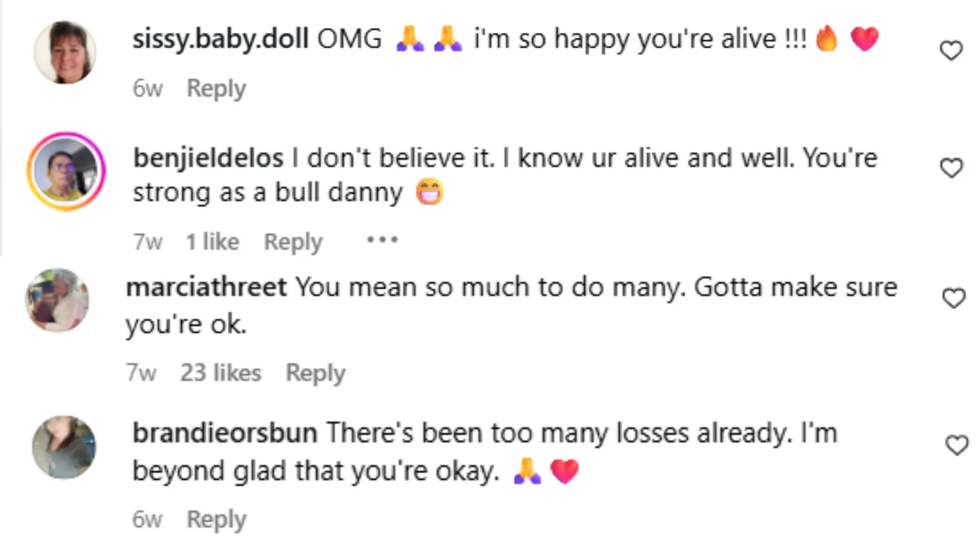Open the benjieldelos username link
Viewport: 980px width, 551px height.
[208, 158]
